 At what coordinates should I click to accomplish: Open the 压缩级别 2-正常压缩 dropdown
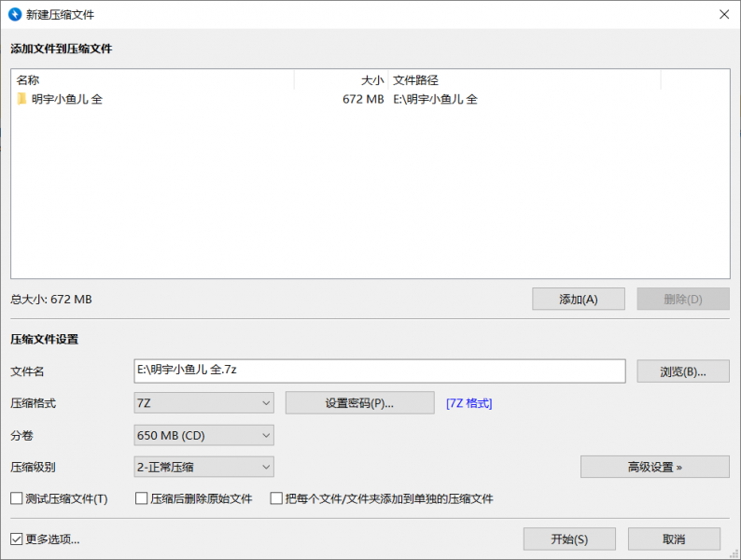pyautogui.click(x=204, y=467)
